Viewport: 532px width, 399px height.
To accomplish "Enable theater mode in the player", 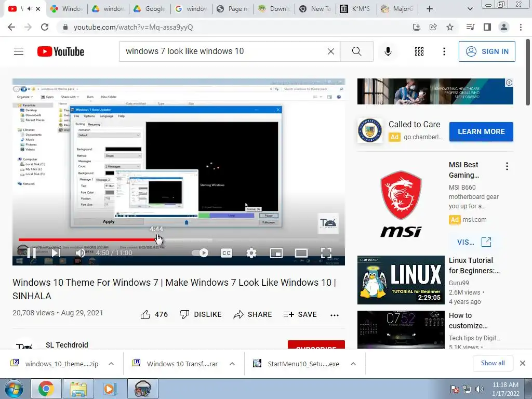I will pos(301,253).
